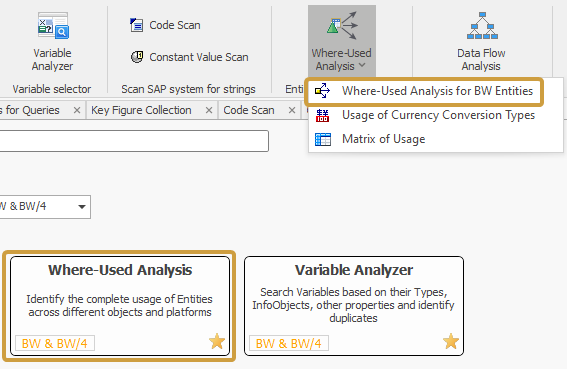Click the Code Scan ribbon icon
This screenshot has width=567, height=369.
(136, 25)
